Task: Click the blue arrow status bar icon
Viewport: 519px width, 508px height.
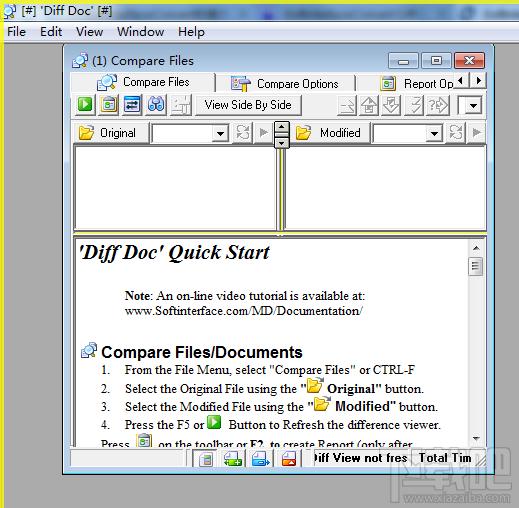Action: pyautogui.click(x=261, y=459)
